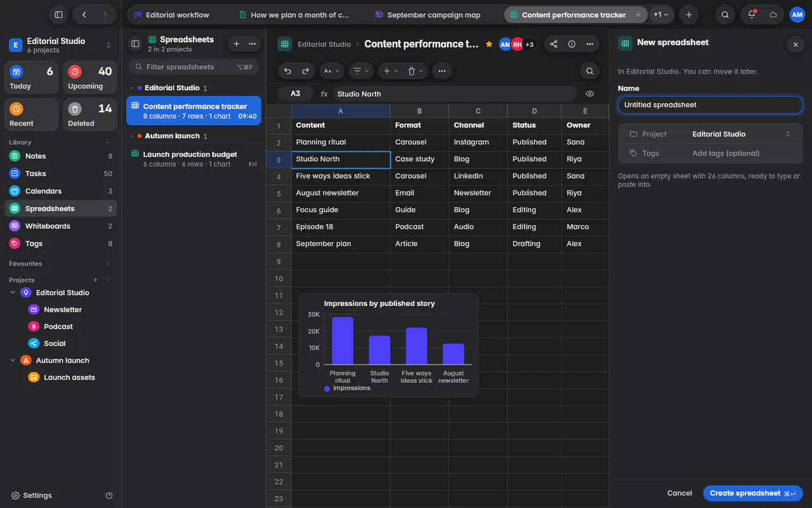Toggle the spreadsheets list panel icon
Screen dimensions: 812x508
(x=135, y=44)
